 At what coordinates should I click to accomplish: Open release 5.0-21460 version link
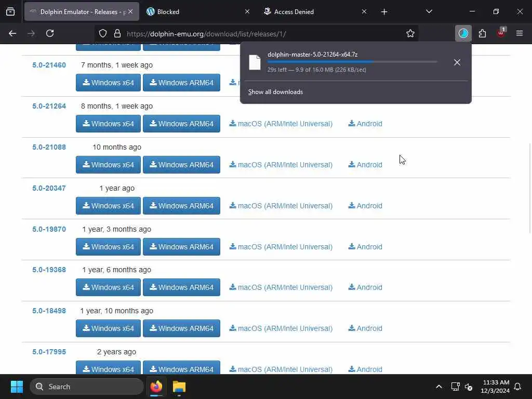coord(49,65)
